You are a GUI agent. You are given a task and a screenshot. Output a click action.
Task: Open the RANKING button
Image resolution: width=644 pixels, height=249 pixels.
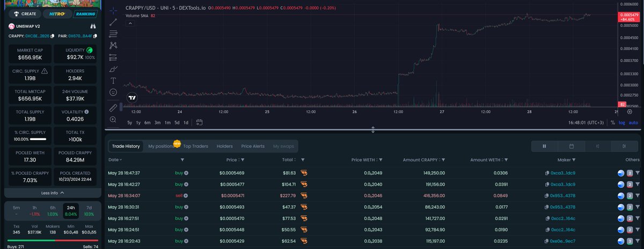pos(85,14)
